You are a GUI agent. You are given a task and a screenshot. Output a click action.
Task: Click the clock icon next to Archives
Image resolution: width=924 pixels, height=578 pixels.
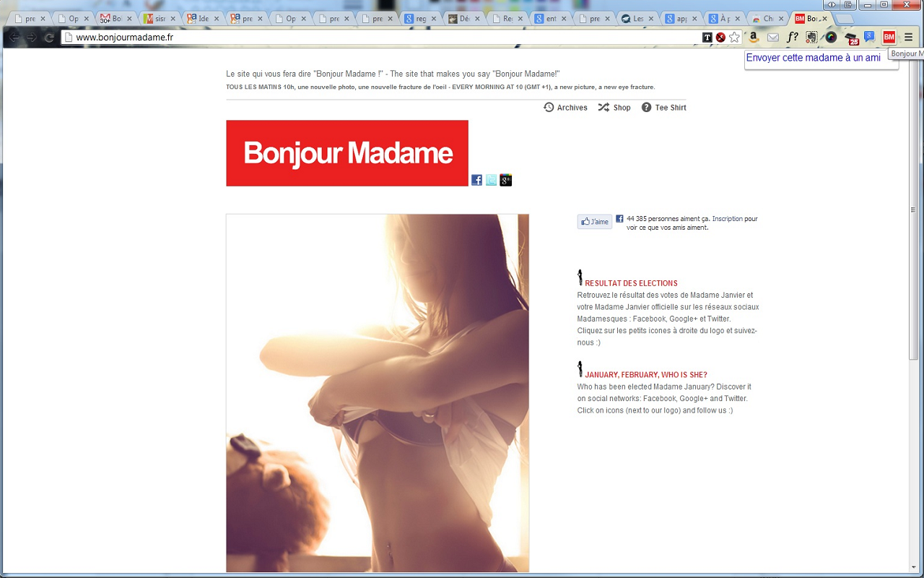coord(549,107)
